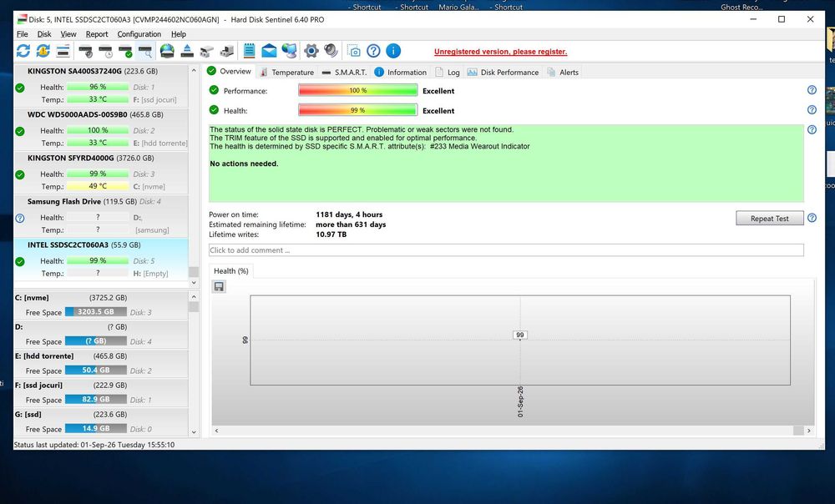Click the refresh-with-warning toolbar icon

43,51
